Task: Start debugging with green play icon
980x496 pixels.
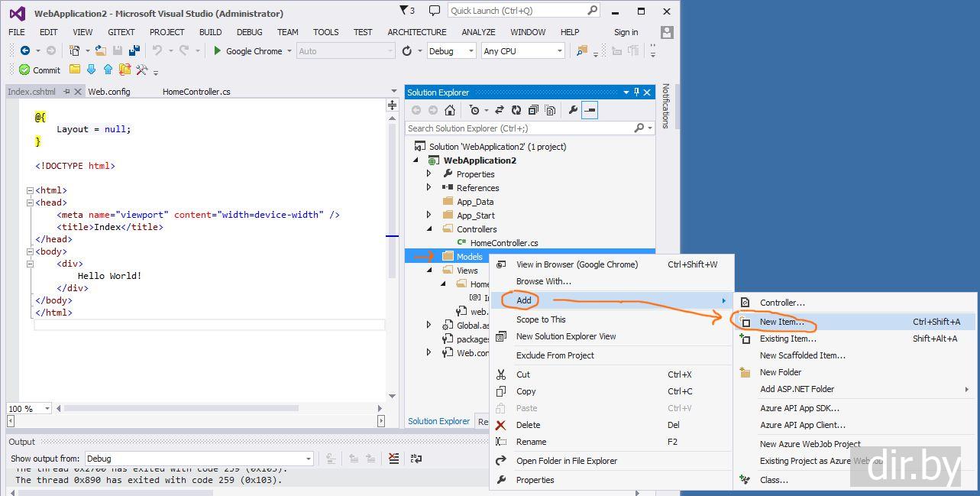Action: pos(218,51)
